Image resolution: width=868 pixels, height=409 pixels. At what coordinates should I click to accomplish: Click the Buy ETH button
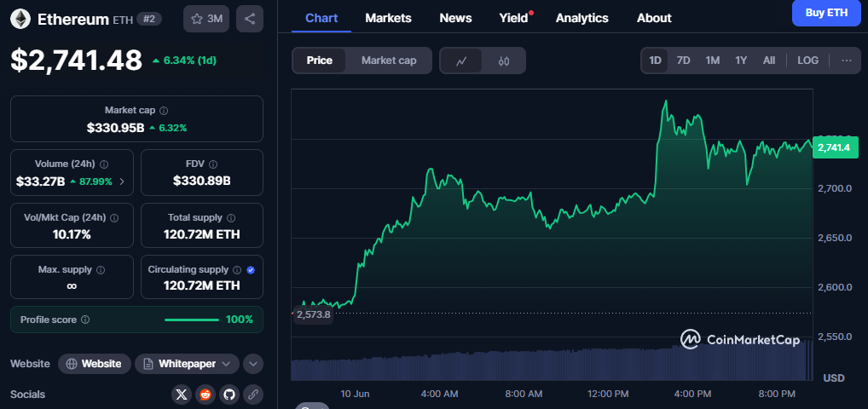(826, 13)
